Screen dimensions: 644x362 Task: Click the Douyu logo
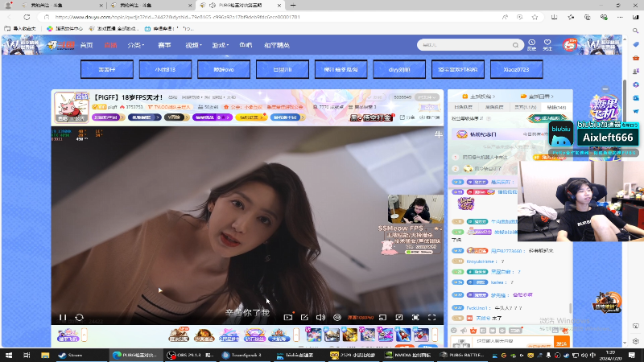pyautogui.click(x=62, y=45)
